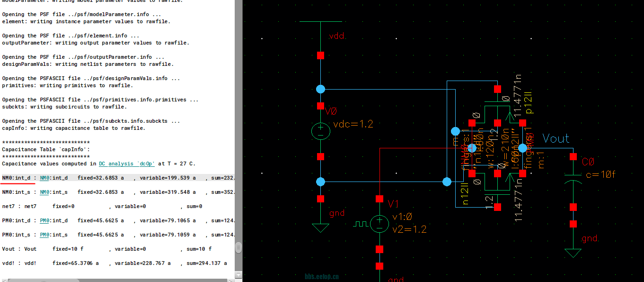Select the gnd symbol below V0
Viewport: 644px width, 282px height.
click(321, 227)
